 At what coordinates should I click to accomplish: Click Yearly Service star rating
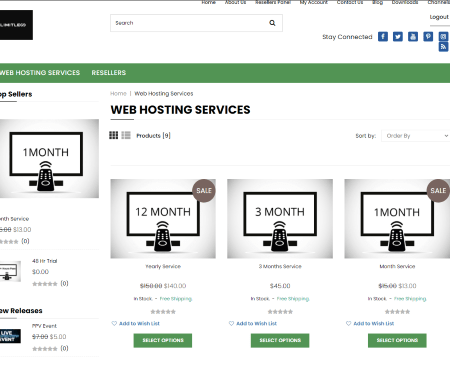click(163, 312)
